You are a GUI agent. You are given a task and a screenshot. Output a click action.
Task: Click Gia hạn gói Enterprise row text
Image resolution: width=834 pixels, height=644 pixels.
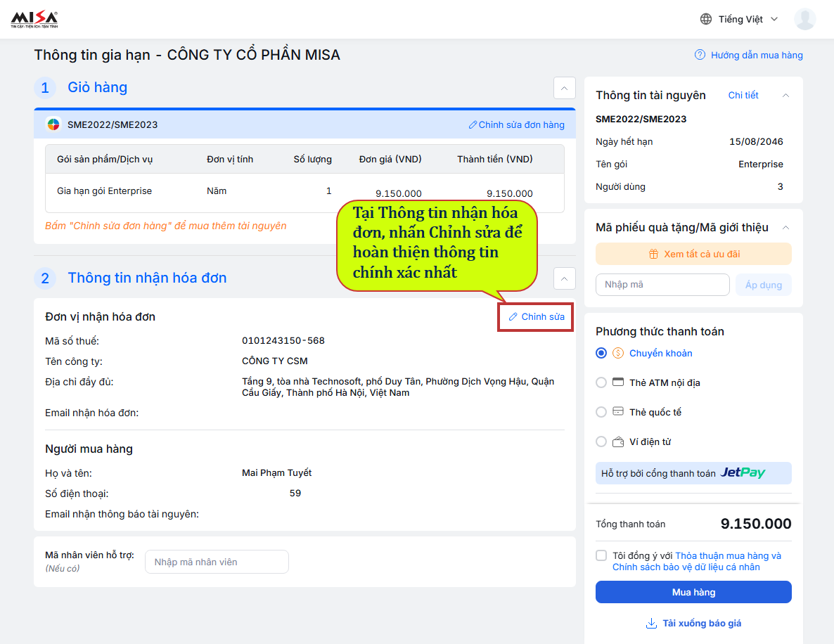pyautogui.click(x=104, y=191)
